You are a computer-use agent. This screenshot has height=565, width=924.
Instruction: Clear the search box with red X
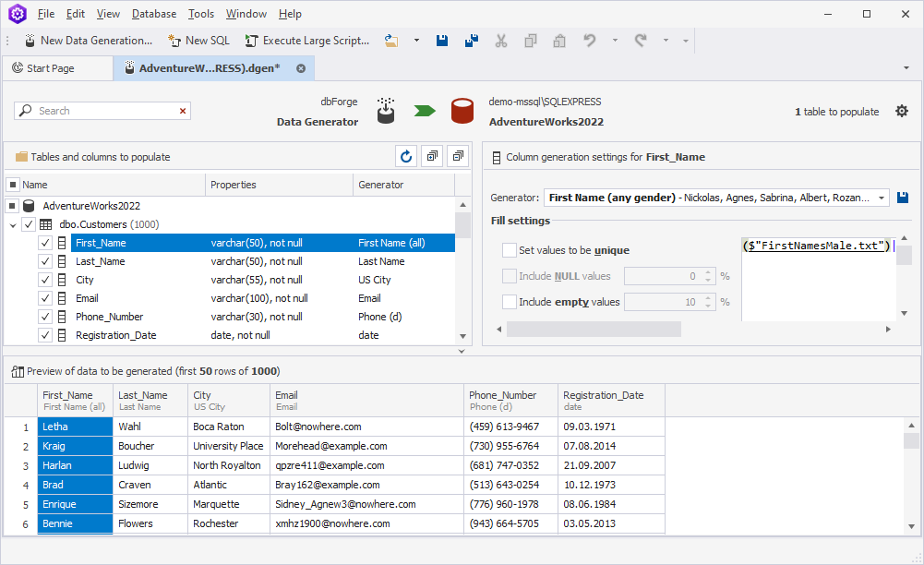pyautogui.click(x=183, y=111)
